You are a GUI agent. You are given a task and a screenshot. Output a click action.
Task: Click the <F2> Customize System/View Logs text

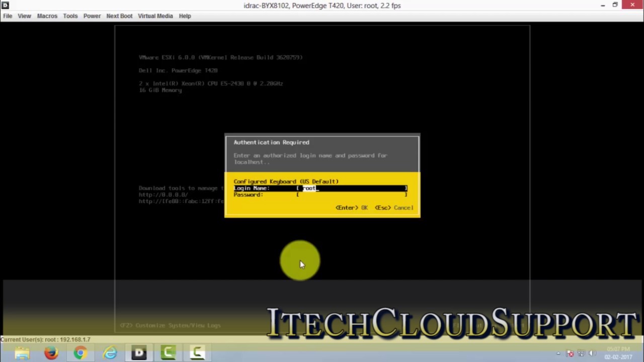170,325
